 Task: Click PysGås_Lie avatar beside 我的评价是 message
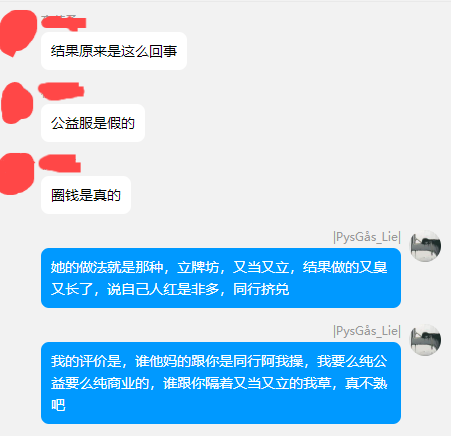click(x=425, y=340)
